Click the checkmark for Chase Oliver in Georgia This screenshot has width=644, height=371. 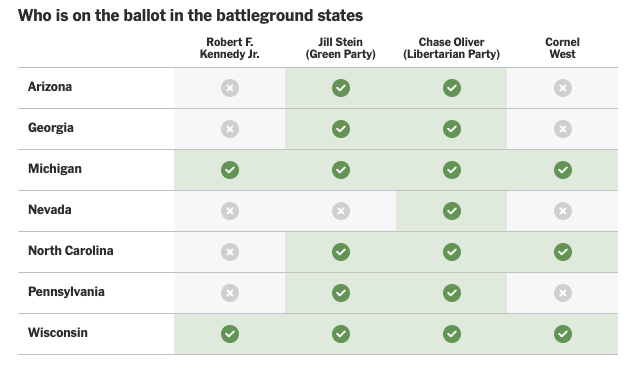point(452,129)
